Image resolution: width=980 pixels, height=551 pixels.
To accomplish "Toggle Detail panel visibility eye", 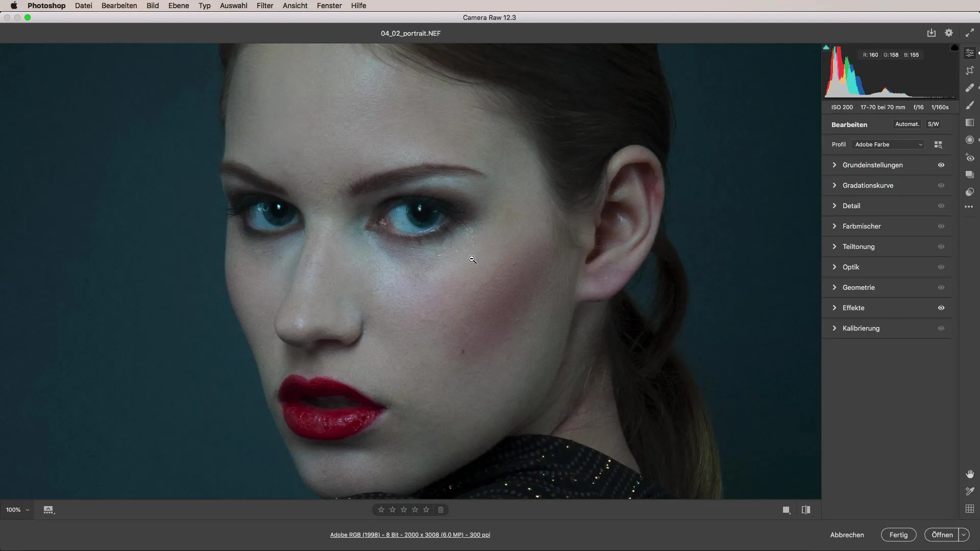I will 941,206.
